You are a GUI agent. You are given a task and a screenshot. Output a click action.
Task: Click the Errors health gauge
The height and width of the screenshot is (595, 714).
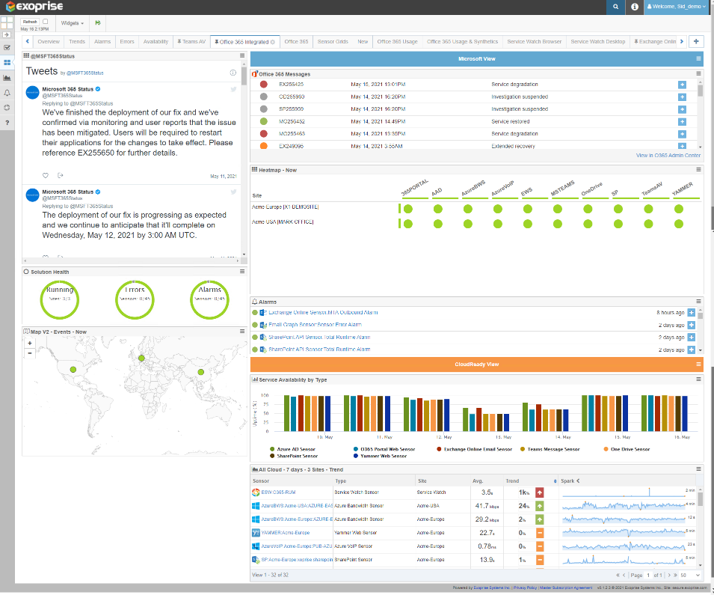[x=134, y=300]
